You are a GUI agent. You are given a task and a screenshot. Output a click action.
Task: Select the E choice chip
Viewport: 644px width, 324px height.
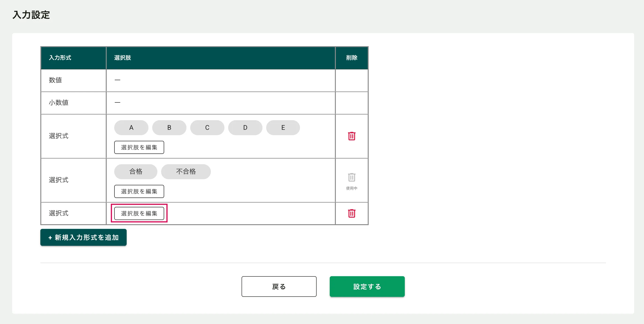(x=283, y=128)
